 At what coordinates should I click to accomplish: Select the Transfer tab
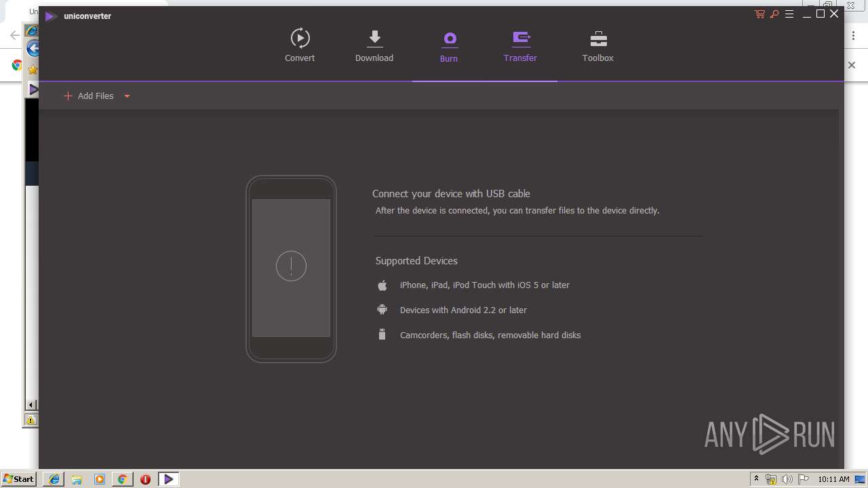[x=520, y=45]
